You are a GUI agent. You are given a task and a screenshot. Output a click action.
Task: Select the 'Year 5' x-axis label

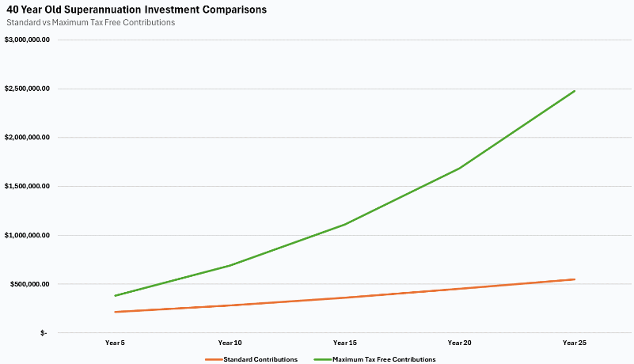[x=115, y=343]
